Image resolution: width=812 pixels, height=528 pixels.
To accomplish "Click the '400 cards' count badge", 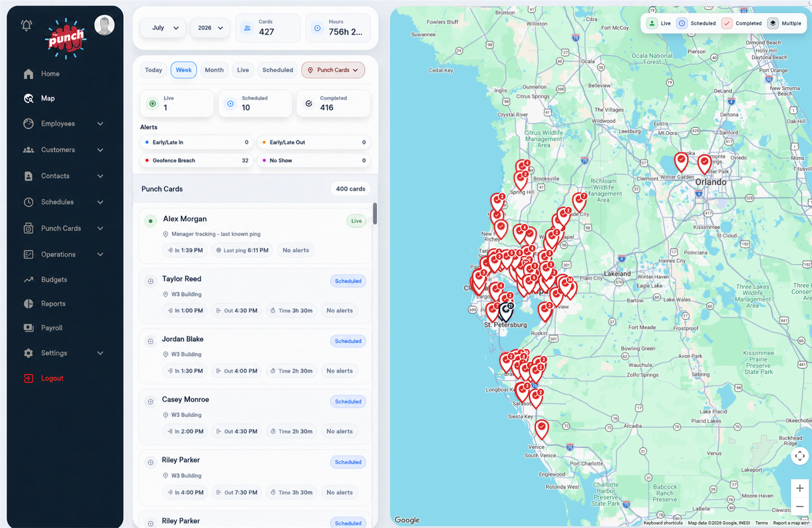I will click(350, 189).
